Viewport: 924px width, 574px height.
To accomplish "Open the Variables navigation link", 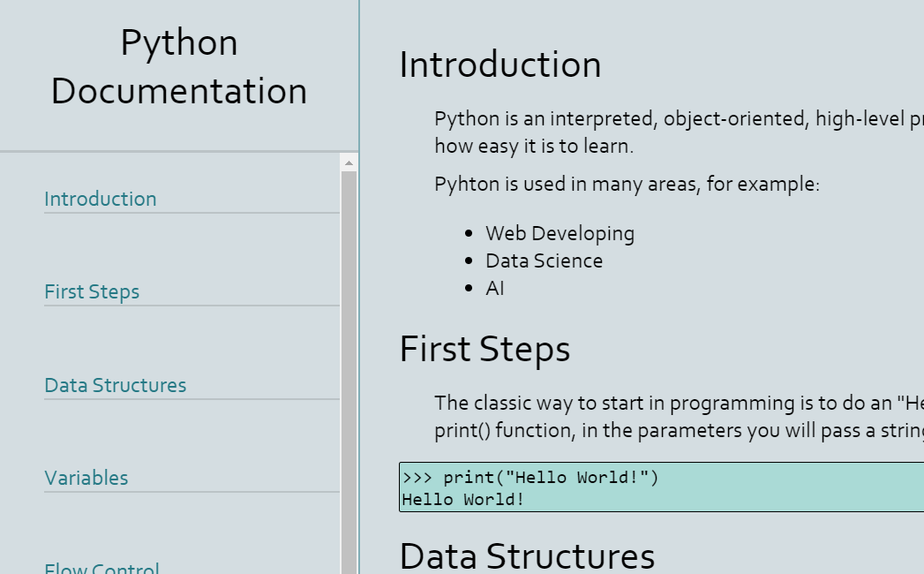I will click(x=86, y=478).
